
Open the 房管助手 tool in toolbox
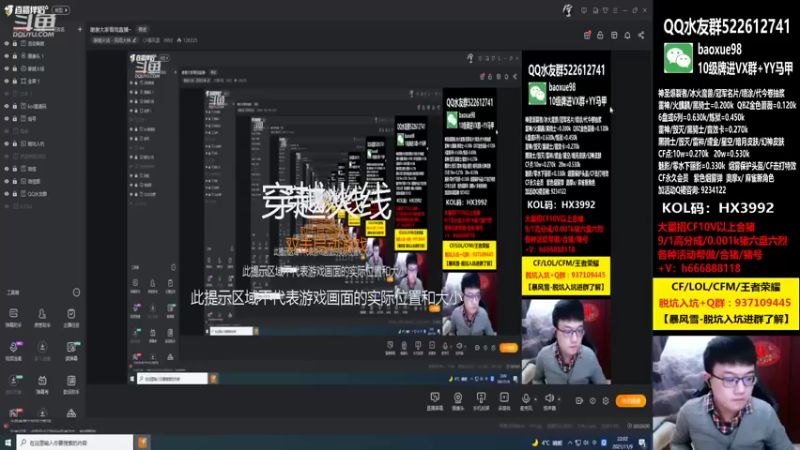pyautogui.click(x=42, y=317)
